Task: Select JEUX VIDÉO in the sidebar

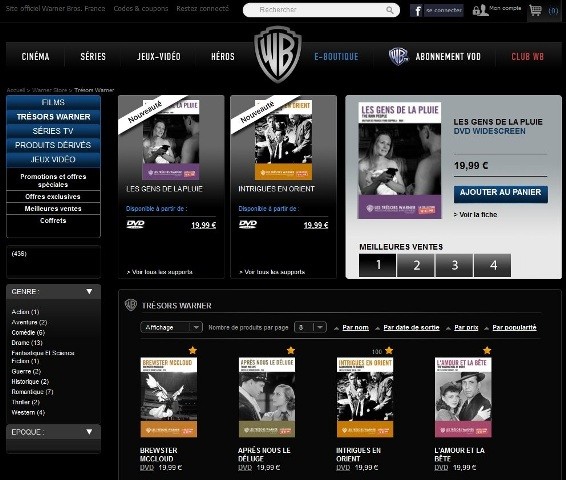Action: click(x=53, y=160)
